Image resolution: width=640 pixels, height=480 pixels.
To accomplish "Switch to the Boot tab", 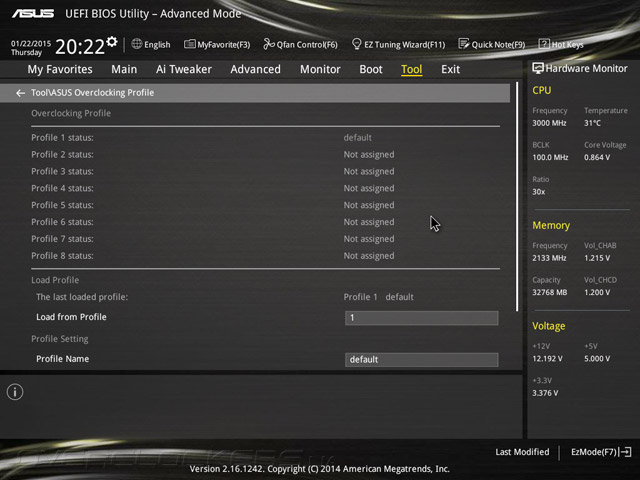I will pos(371,69).
